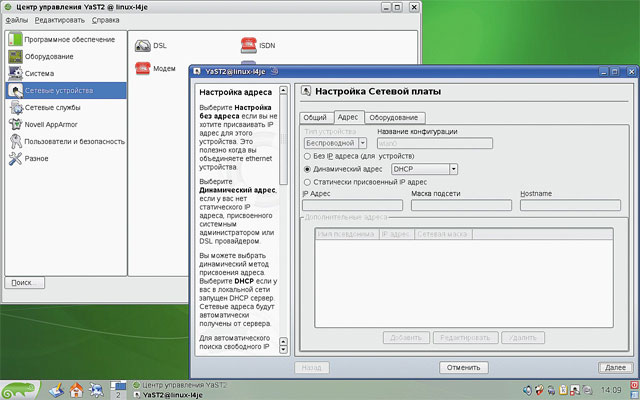Click the Сетевая маска column header
640x400 pixels.
coord(443,234)
